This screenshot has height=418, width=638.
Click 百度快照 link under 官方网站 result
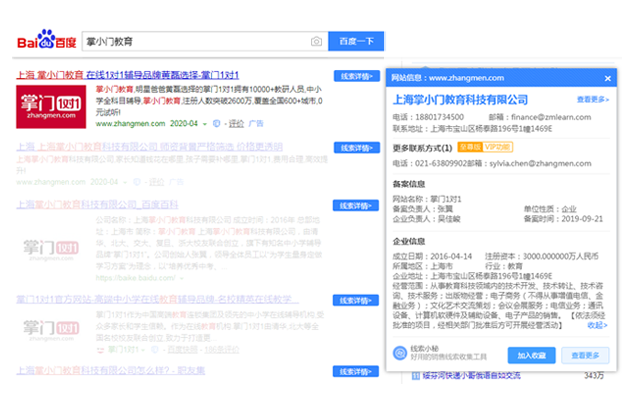(182, 350)
